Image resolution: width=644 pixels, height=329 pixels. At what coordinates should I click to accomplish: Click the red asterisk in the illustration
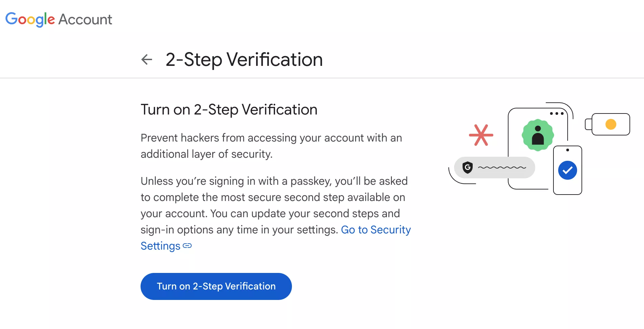481,135
